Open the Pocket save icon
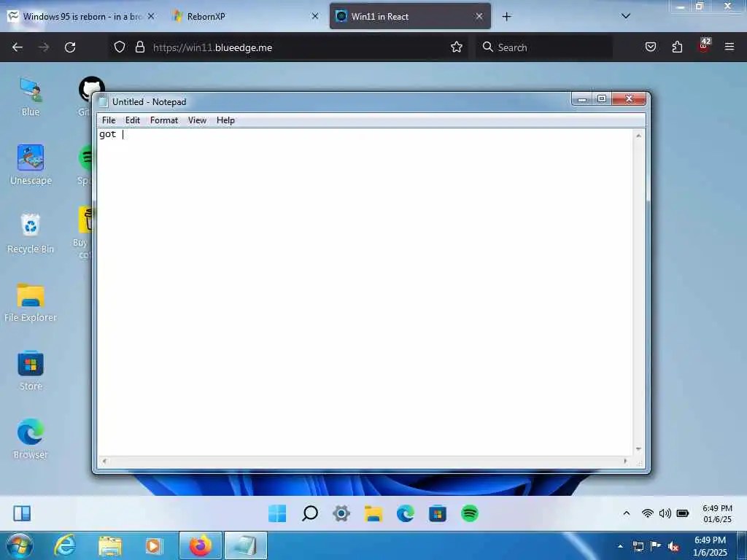This screenshot has width=747, height=560. click(651, 47)
